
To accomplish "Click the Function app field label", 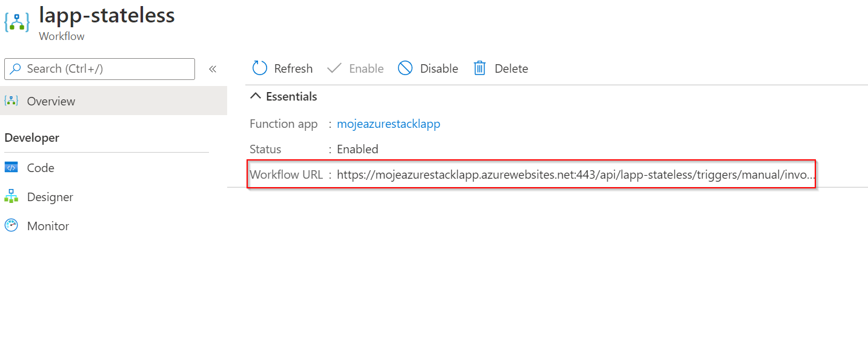I will coord(283,124).
